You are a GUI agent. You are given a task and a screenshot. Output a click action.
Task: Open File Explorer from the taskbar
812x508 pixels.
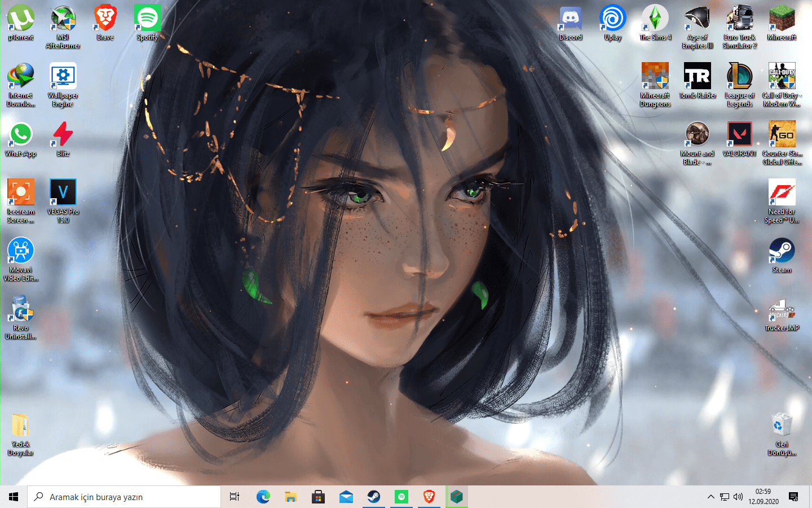pos(290,497)
